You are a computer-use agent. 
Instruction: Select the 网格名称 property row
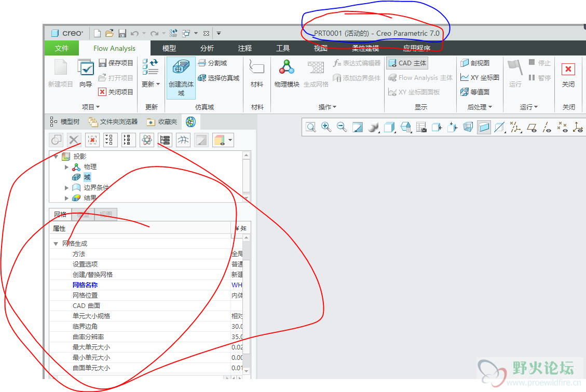146,285
